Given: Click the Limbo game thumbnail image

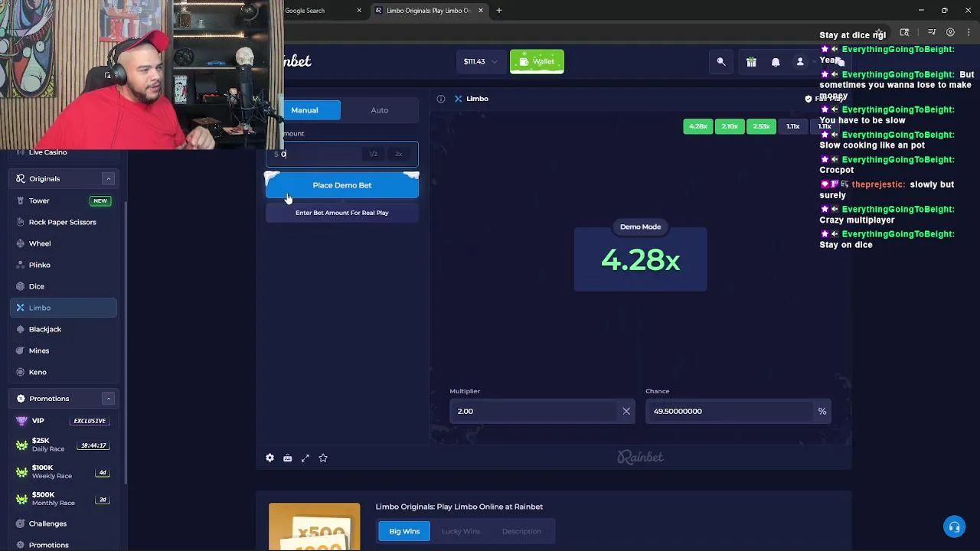Looking at the screenshot, I should (314, 527).
